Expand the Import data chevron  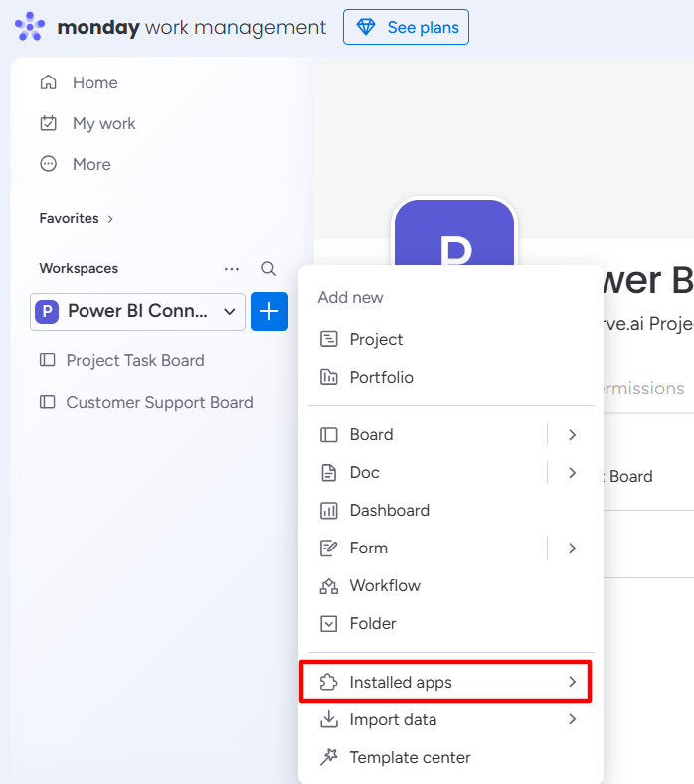click(573, 719)
